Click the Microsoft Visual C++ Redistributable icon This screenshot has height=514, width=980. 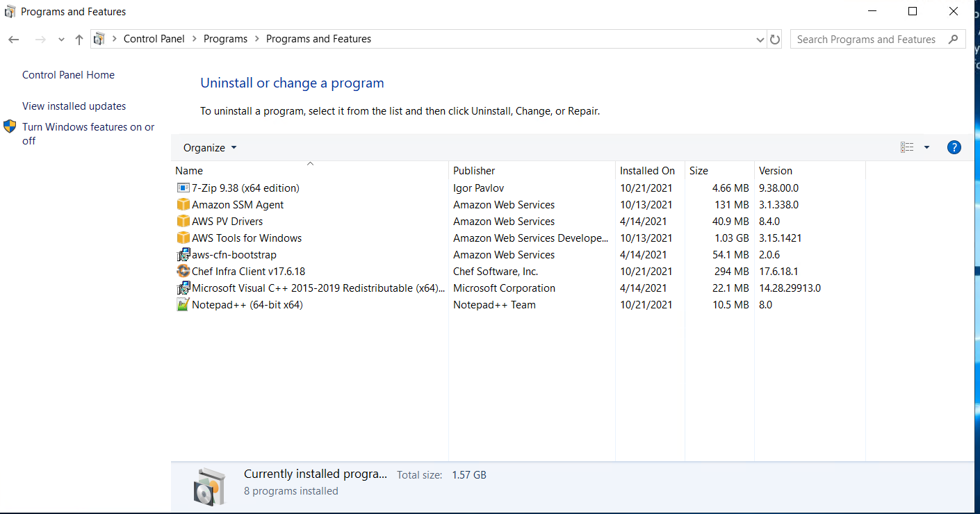183,288
